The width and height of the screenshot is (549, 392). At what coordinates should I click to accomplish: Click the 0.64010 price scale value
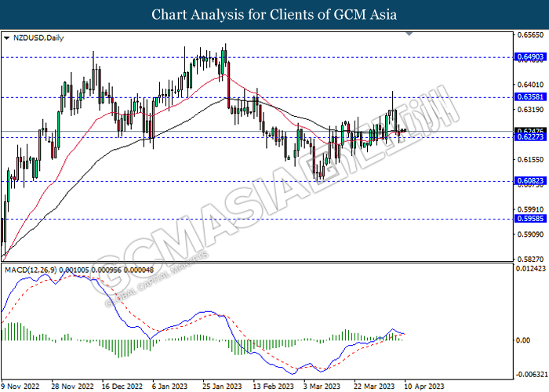coord(530,85)
